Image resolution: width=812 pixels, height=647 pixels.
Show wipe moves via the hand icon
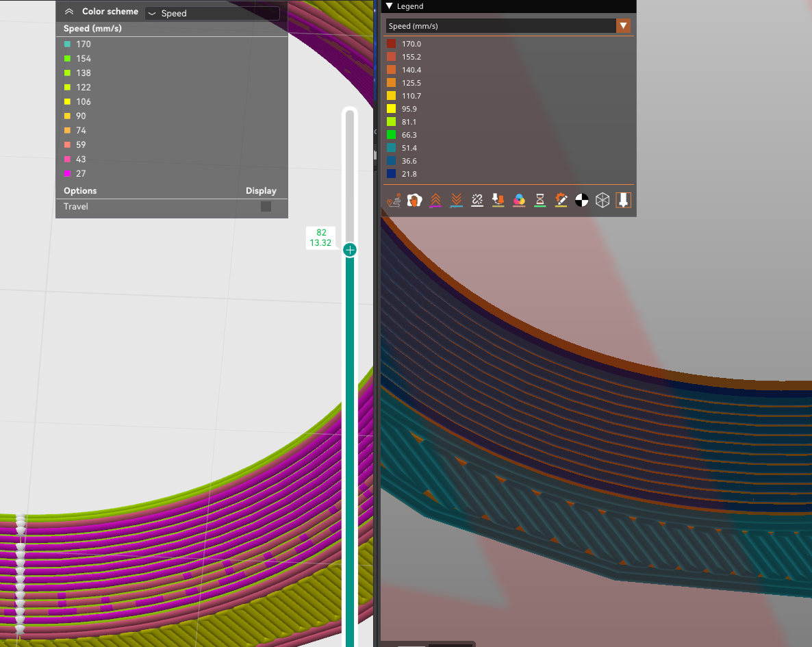414,200
